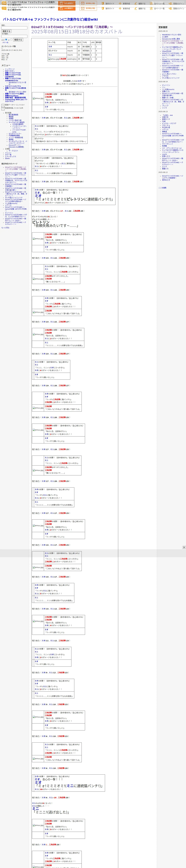Click ピレトリン in the character table

click(x=53, y=51)
